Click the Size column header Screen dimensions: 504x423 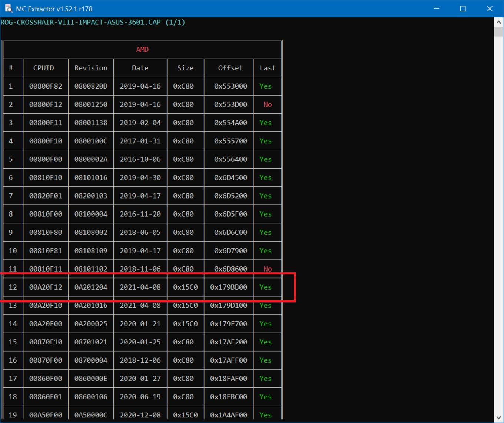pos(185,68)
